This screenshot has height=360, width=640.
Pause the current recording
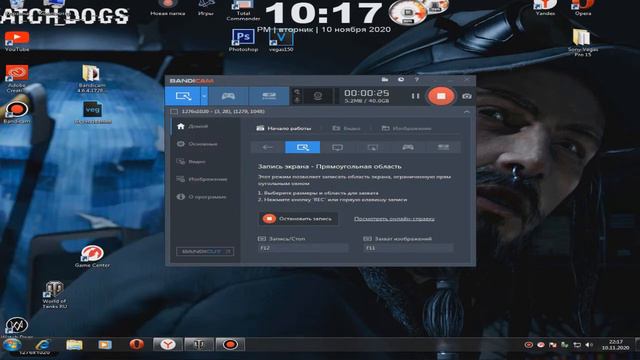(415, 96)
